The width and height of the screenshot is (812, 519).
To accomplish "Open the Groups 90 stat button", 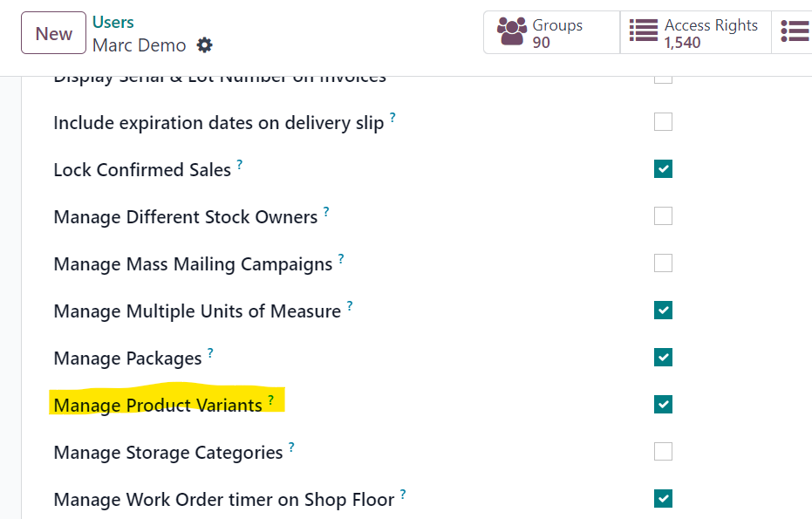I will [551, 32].
